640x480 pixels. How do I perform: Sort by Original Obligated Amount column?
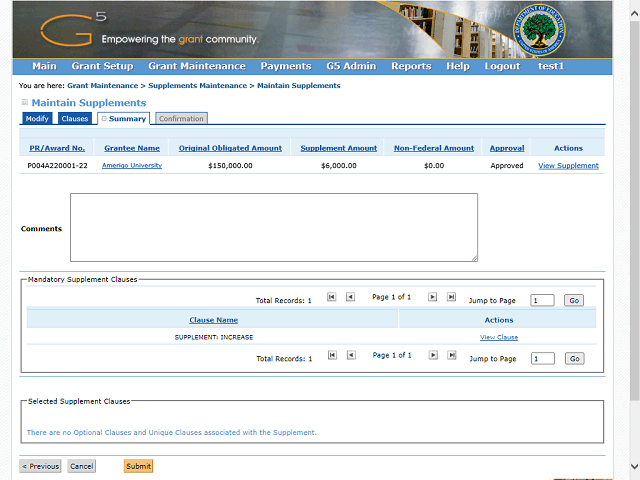[x=230, y=148]
